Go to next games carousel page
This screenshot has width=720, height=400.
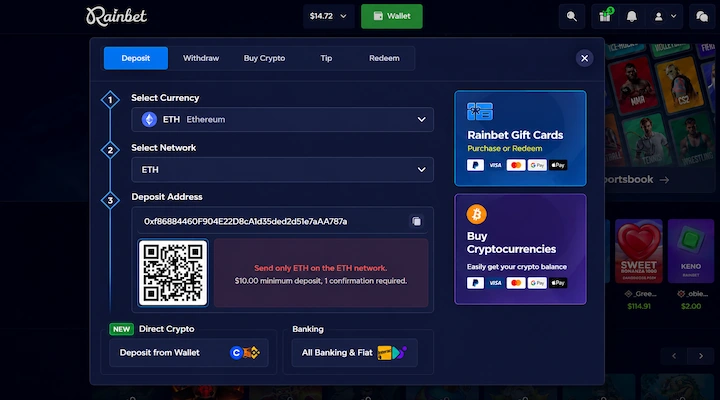pos(701,356)
